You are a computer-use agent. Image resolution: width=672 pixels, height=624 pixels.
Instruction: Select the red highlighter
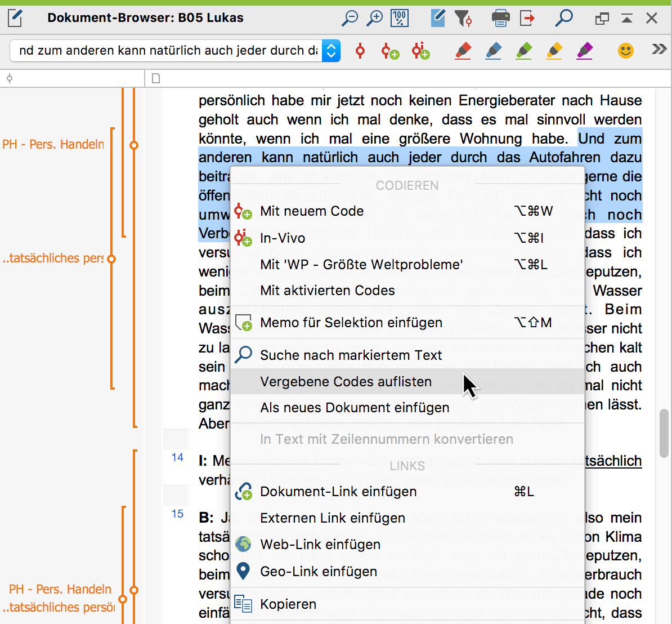463,51
